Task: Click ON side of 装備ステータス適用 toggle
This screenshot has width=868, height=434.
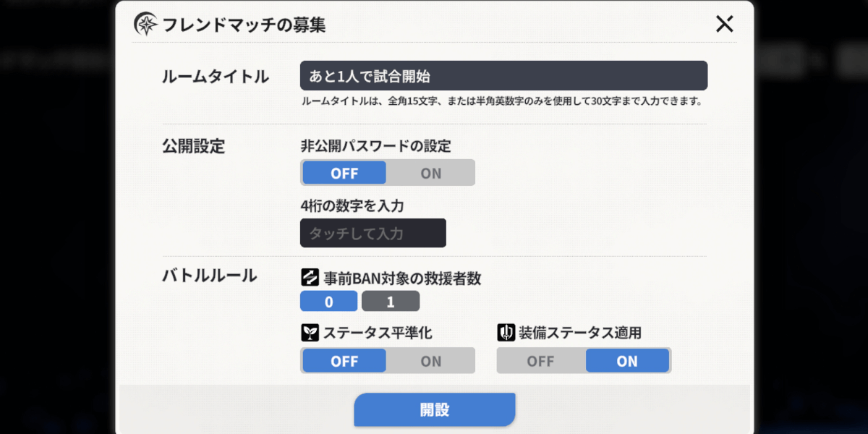Action: pos(626,360)
